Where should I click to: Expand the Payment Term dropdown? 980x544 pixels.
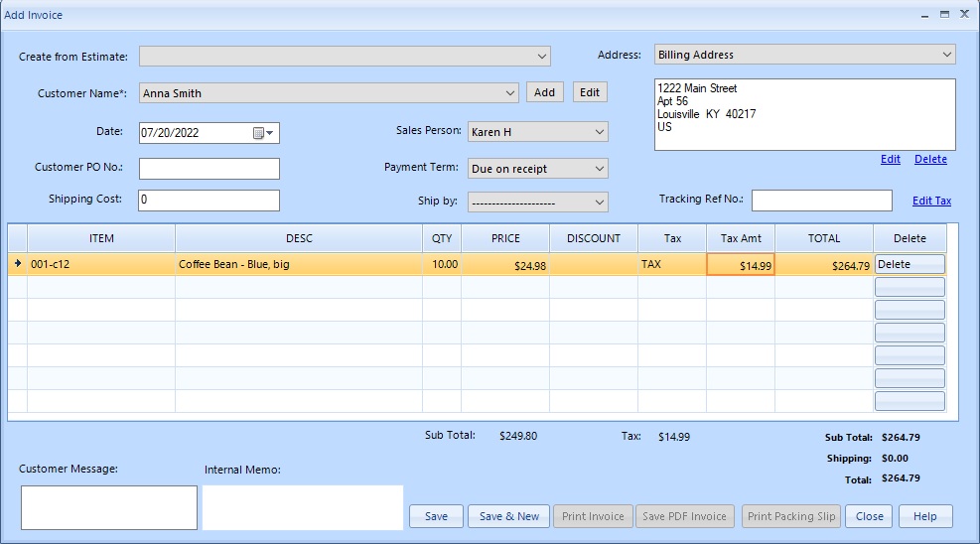tap(599, 169)
